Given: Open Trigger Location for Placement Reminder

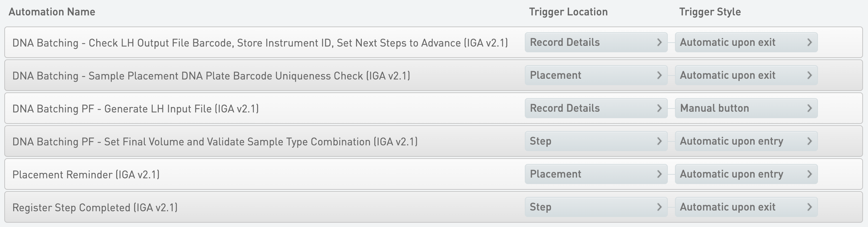Looking at the screenshot, I should click(596, 174).
